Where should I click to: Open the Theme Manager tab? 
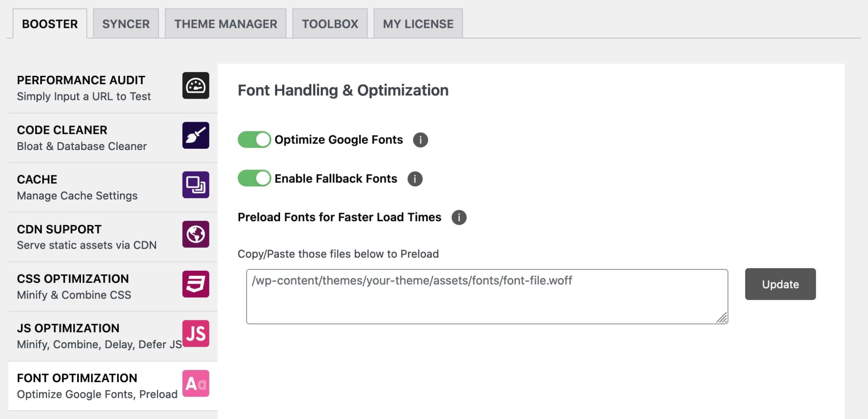(225, 24)
